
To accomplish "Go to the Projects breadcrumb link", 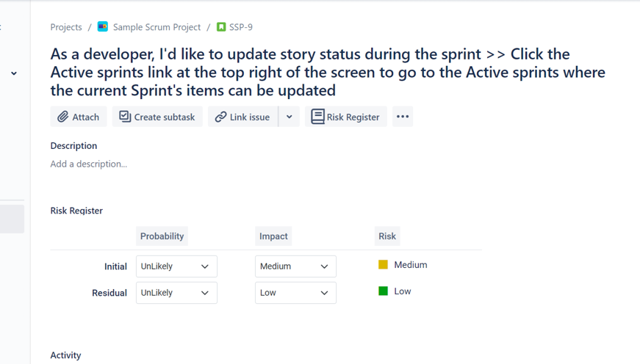I will 66,27.
